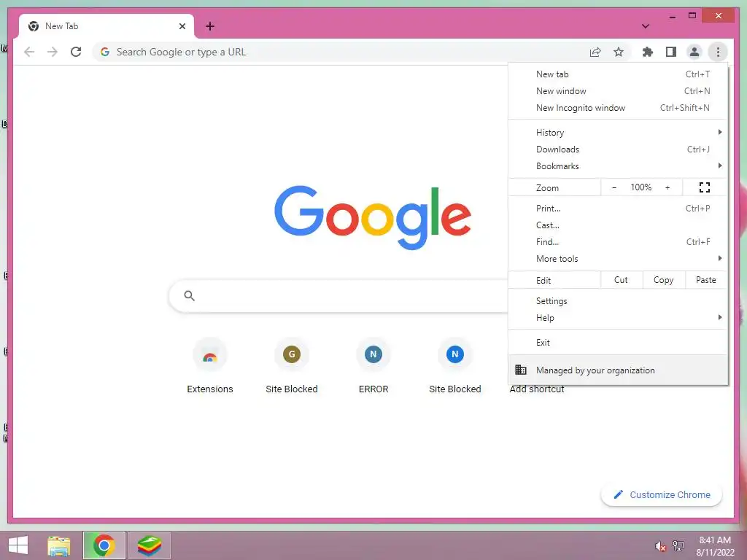Open the taskbar clock showing 8:41 AM

pos(715,546)
